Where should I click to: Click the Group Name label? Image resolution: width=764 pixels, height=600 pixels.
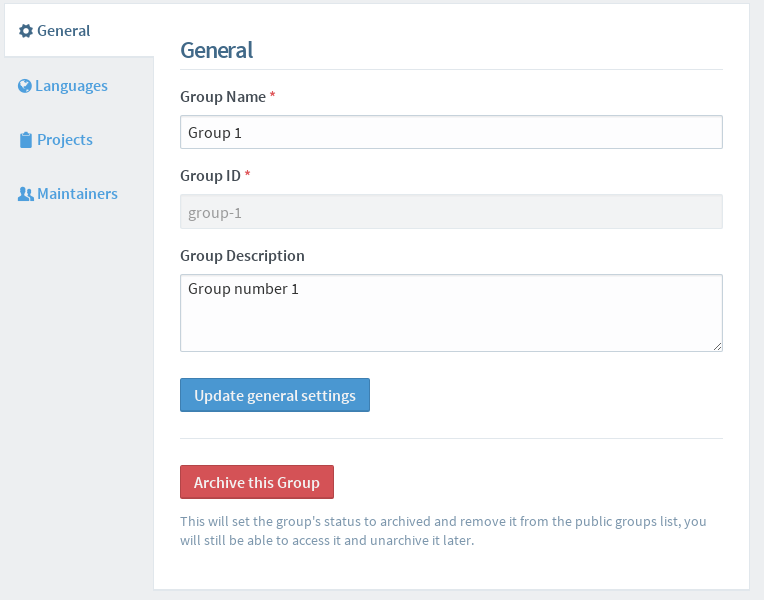coord(223,97)
